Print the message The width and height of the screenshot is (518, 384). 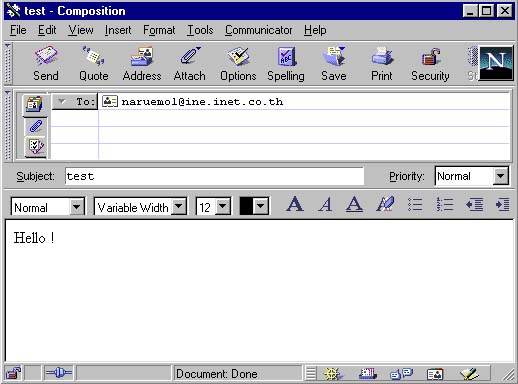pyautogui.click(x=382, y=64)
